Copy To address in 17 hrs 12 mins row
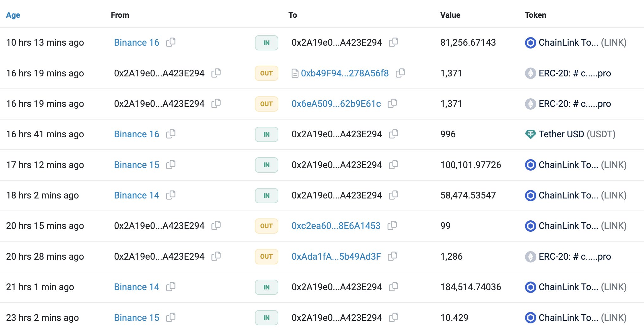Viewport: 644px width, 331px height. tap(394, 165)
